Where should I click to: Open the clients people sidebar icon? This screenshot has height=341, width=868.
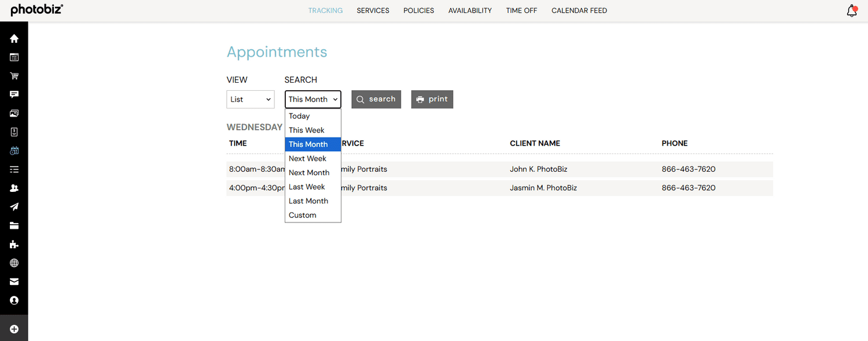point(14,188)
